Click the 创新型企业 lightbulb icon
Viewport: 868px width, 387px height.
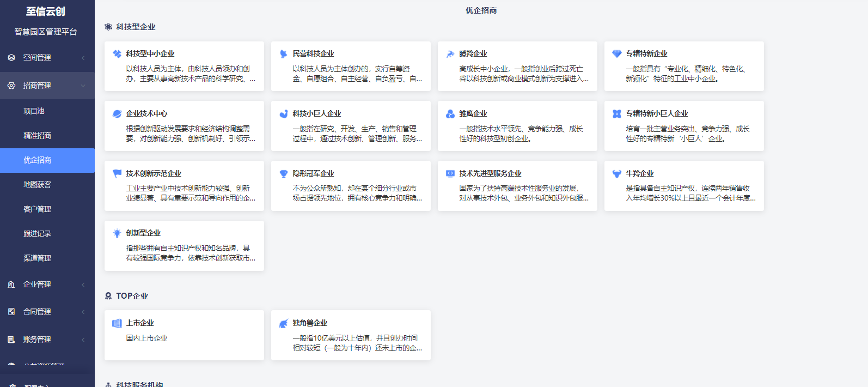point(117,233)
